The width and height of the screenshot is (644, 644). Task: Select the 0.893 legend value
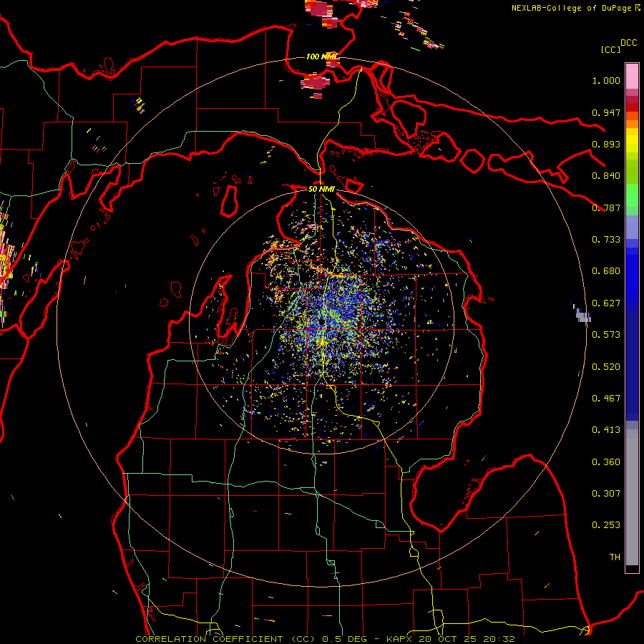point(606,144)
